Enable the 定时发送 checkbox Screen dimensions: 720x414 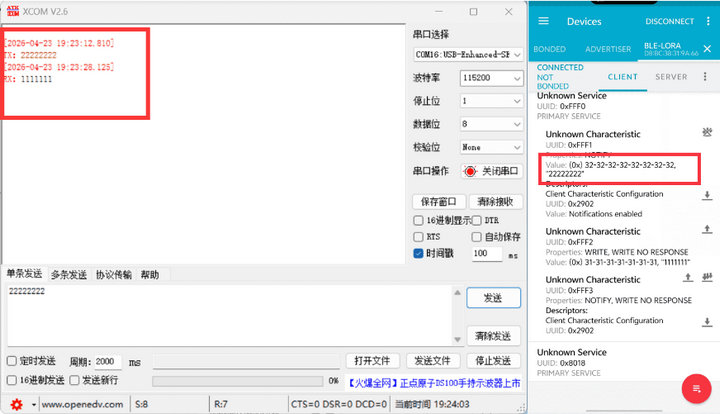pyautogui.click(x=12, y=361)
